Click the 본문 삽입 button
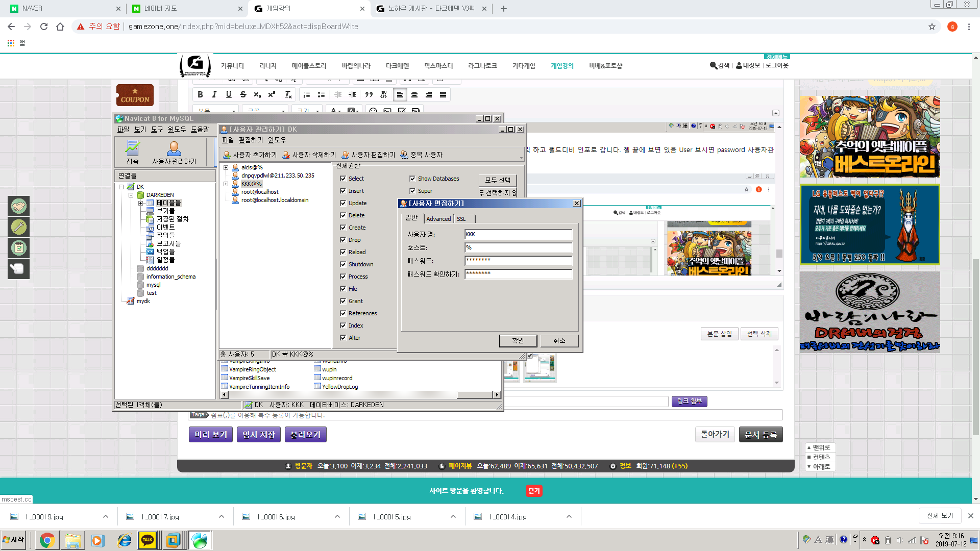 tap(719, 334)
